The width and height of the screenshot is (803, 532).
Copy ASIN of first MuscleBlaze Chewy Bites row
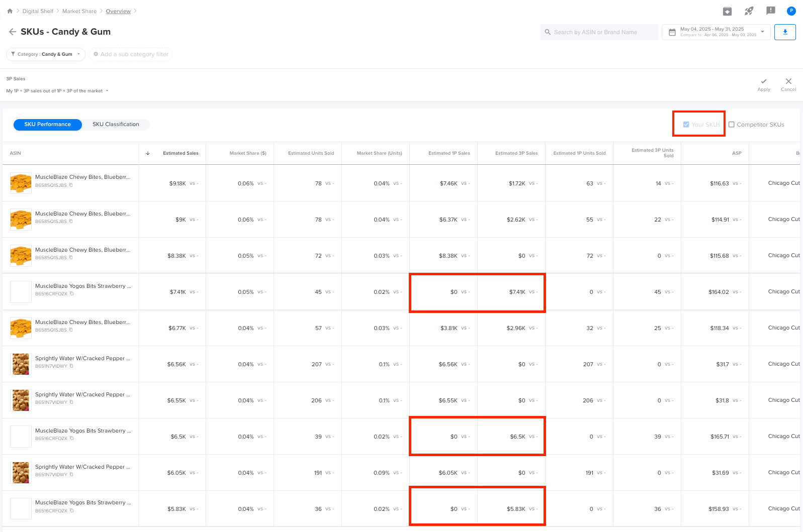(71, 185)
